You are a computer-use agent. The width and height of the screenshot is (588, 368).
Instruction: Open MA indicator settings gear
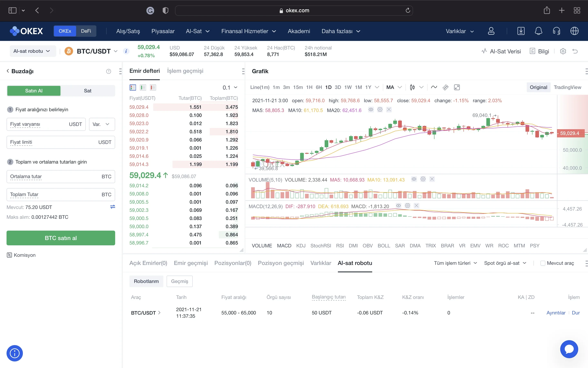pos(380,110)
